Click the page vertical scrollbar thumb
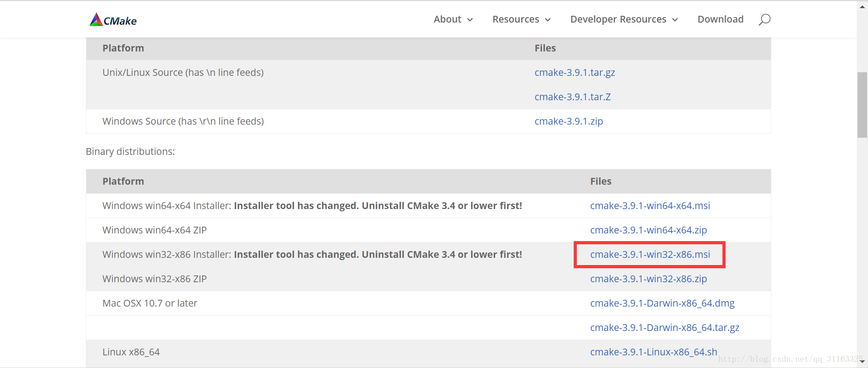Image resolution: width=868 pixels, height=368 pixels. (x=863, y=105)
